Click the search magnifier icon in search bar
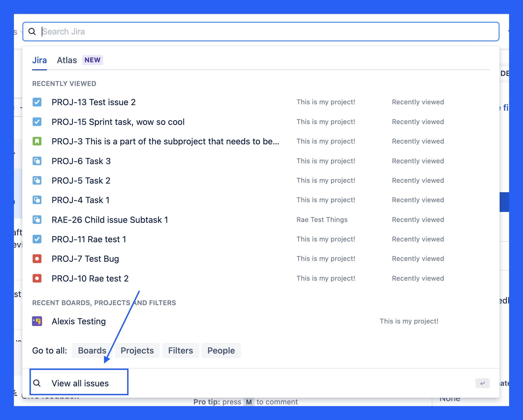Viewport: 523px width, 420px height. pos(32,31)
